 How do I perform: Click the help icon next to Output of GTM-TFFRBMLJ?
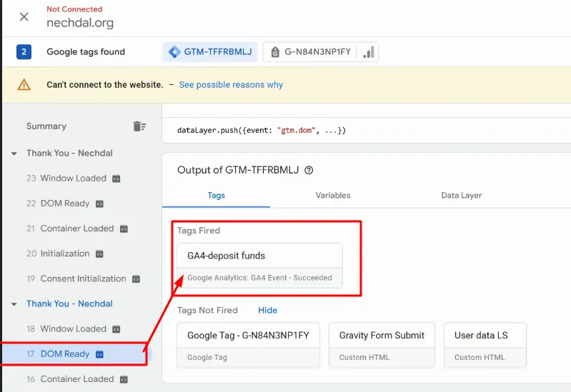(x=309, y=171)
